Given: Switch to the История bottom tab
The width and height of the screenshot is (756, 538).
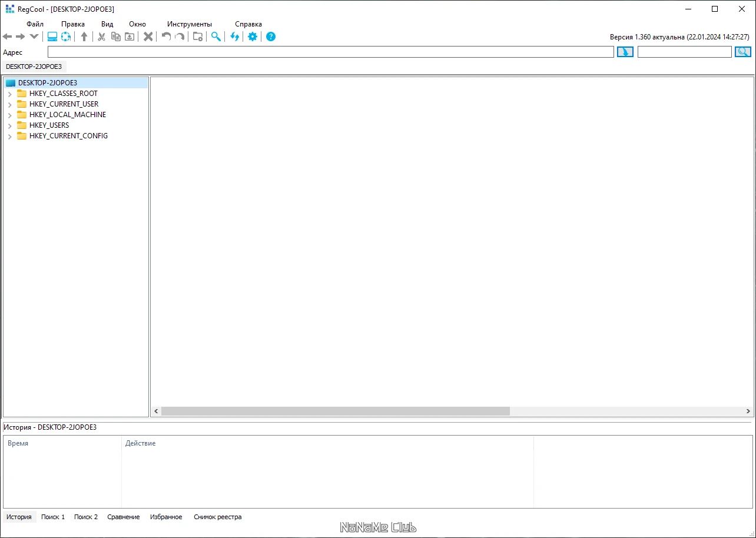Looking at the screenshot, I should point(19,517).
